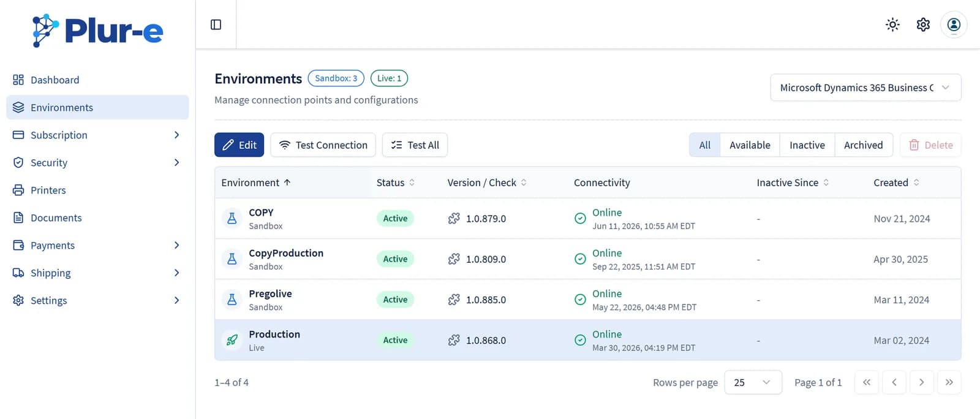Viewport: 980px width, 419px height.
Task: Click the Pregolive flask icon
Action: [232, 300]
